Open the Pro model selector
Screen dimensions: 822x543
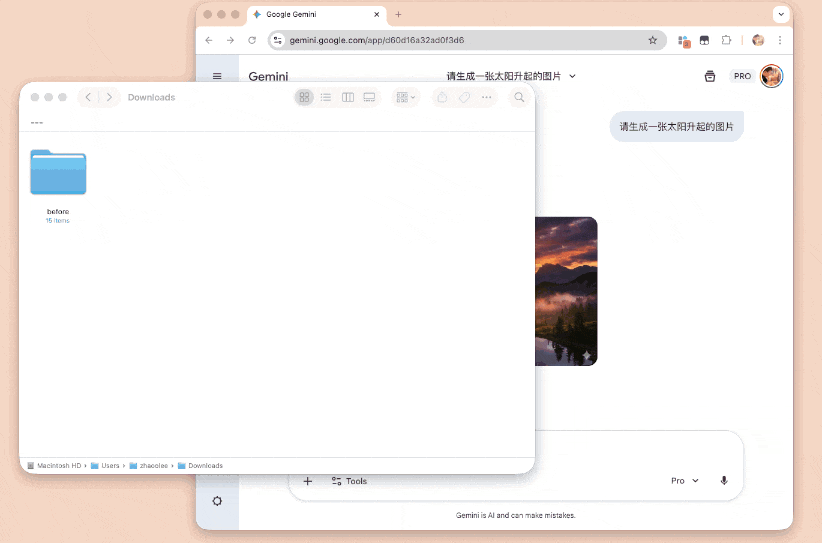[x=685, y=481]
